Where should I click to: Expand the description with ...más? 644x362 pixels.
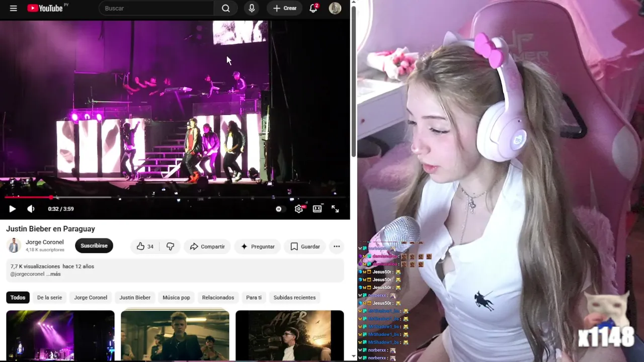point(53,274)
